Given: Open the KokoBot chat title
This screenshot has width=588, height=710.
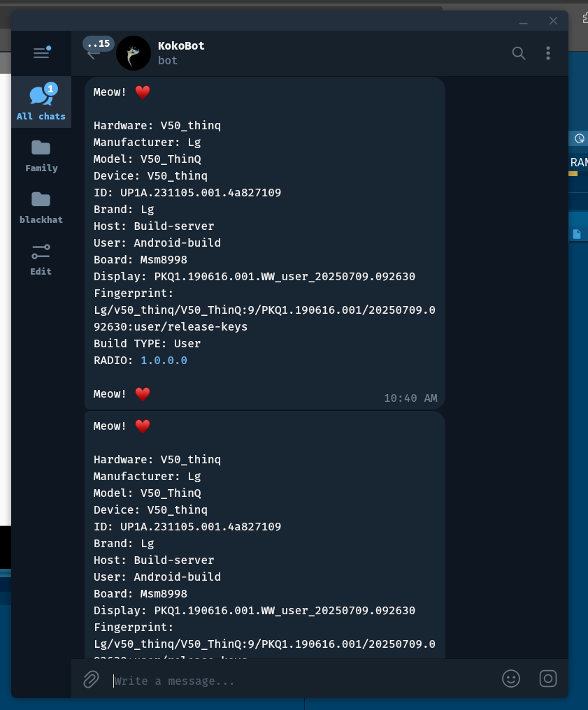Looking at the screenshot, I should (x=181, y=45).
